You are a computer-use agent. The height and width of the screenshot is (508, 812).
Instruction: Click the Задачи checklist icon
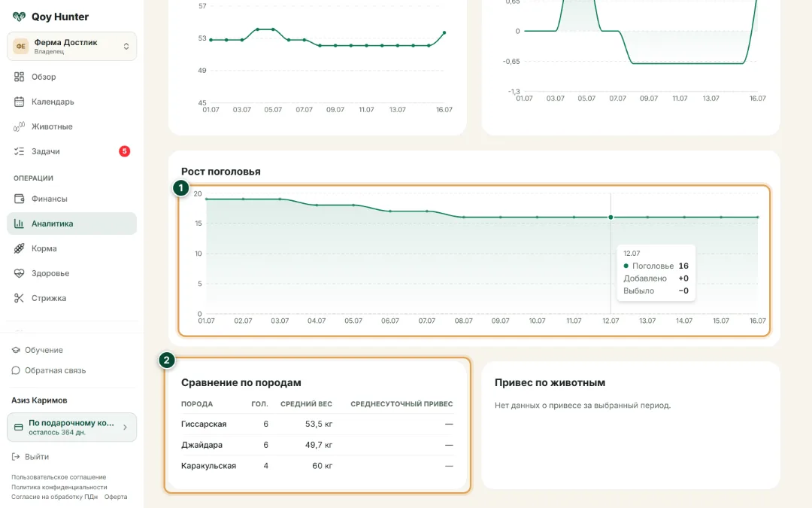[19, 151]
